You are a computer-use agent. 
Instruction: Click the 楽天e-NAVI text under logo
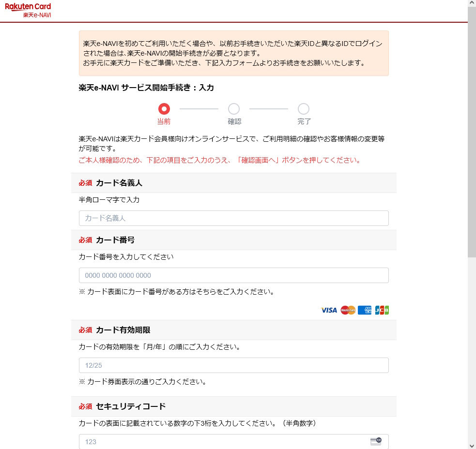click(37, 15)
